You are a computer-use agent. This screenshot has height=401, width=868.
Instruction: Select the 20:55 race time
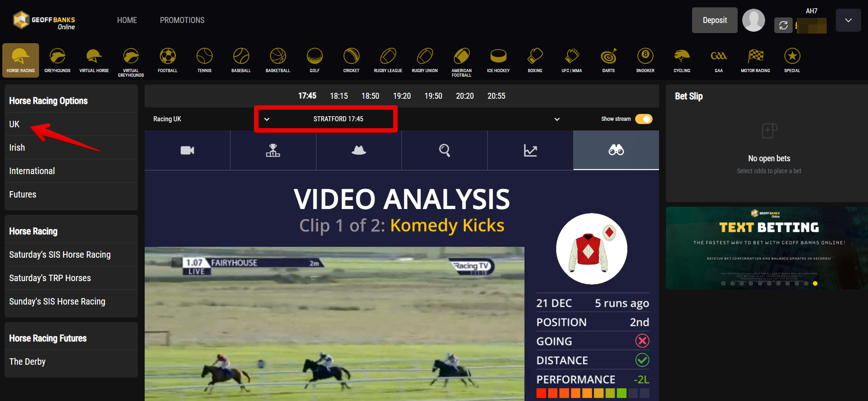[496, 96]
